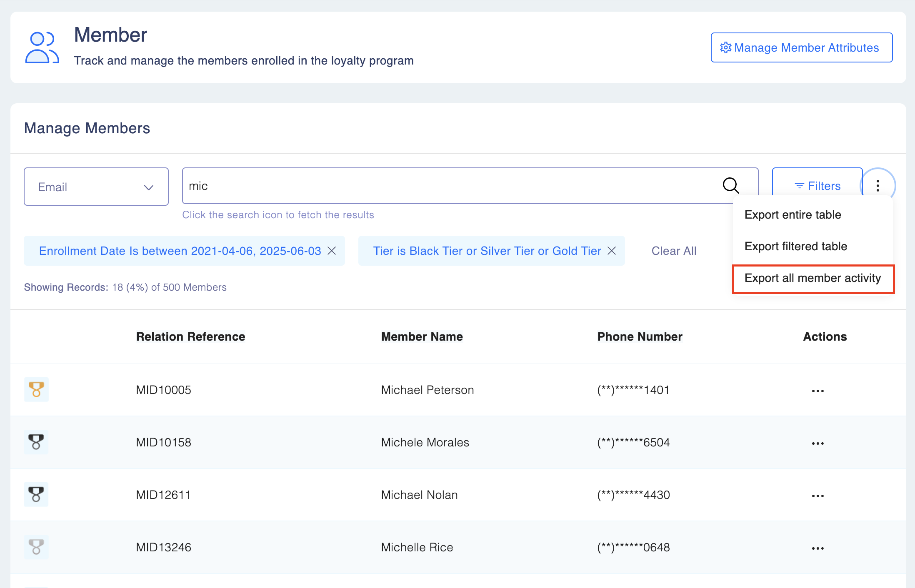Select Export entire table option
915x588 pixels.
(x=792, y=215)
